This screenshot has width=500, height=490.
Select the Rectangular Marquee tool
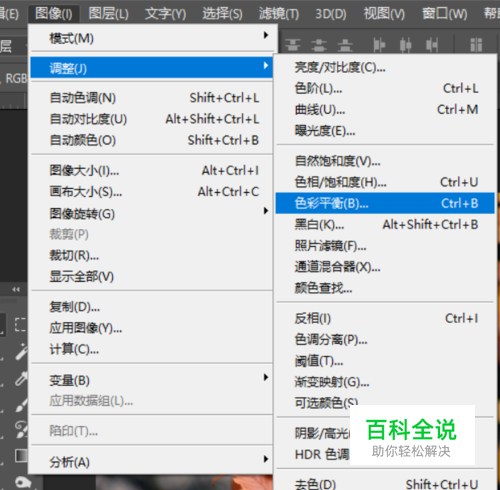20,324
